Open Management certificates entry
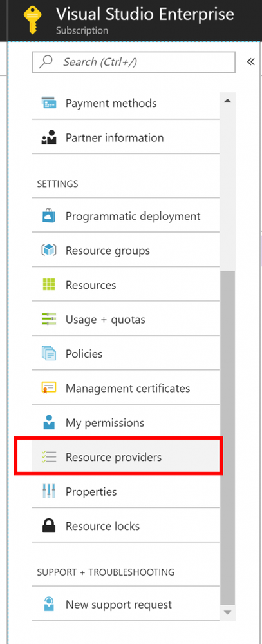This screenshot has width=262, height=644. tap(126, 388)
